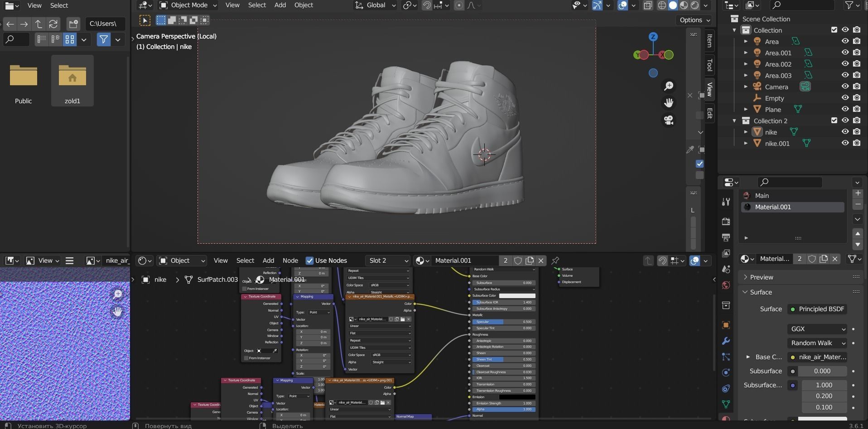This screenshot has height=429, width=868.
Task: Click the pan hand icon in the 3D viewport
Action: 669,103
